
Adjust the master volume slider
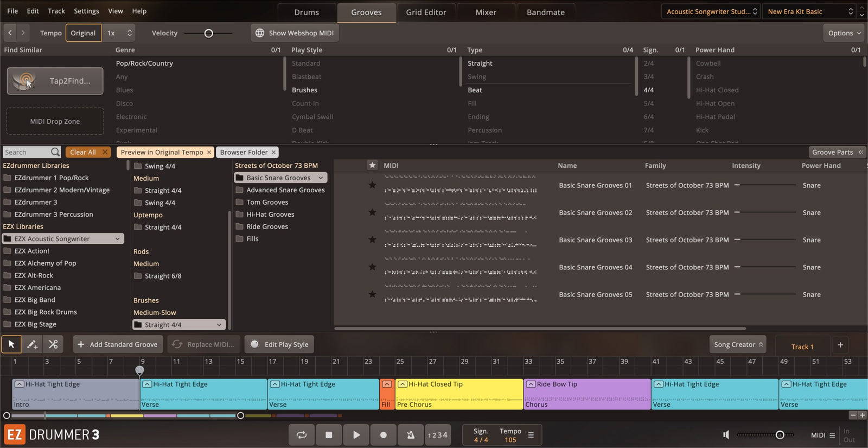(x=765, y=435)
